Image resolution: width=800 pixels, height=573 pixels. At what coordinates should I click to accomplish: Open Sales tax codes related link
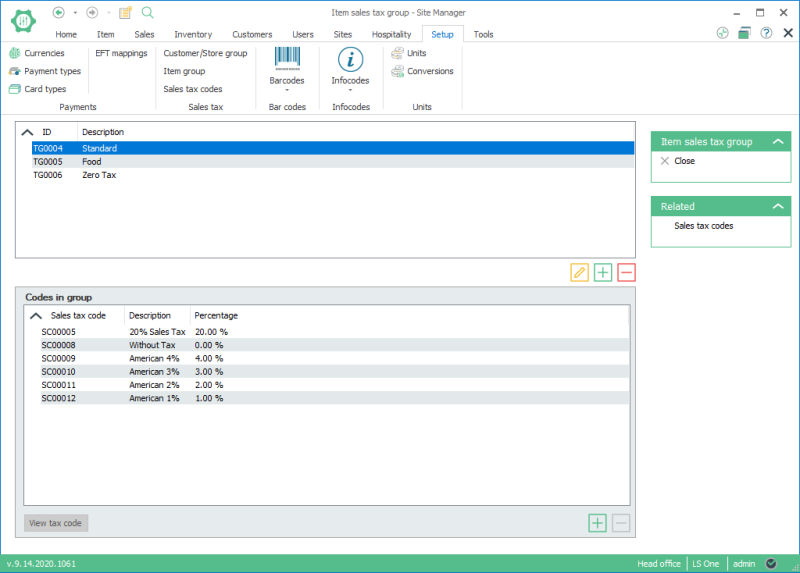(x=703, y=226)
